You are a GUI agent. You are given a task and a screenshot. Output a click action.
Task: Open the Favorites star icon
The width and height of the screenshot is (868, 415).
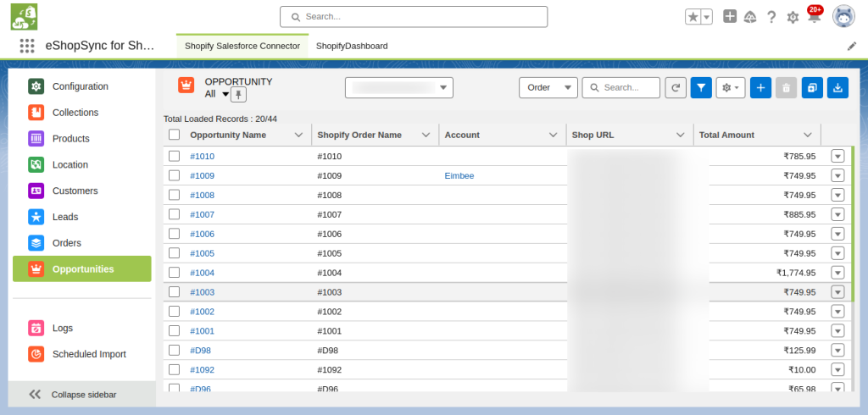pyautogui.click(x=693, y=17)
